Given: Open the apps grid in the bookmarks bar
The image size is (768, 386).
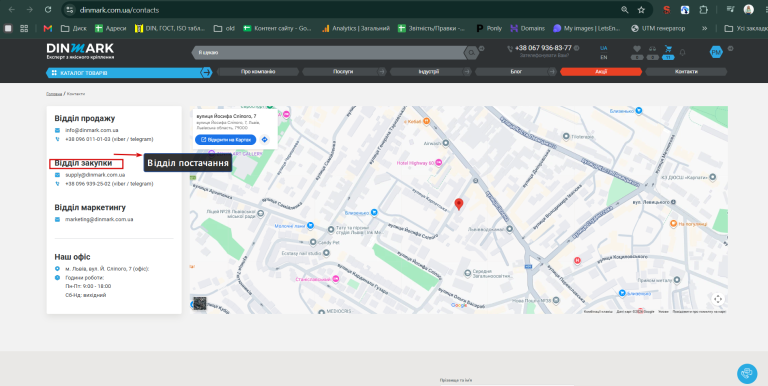Looking at the screenshot, I should click(24, 28).
